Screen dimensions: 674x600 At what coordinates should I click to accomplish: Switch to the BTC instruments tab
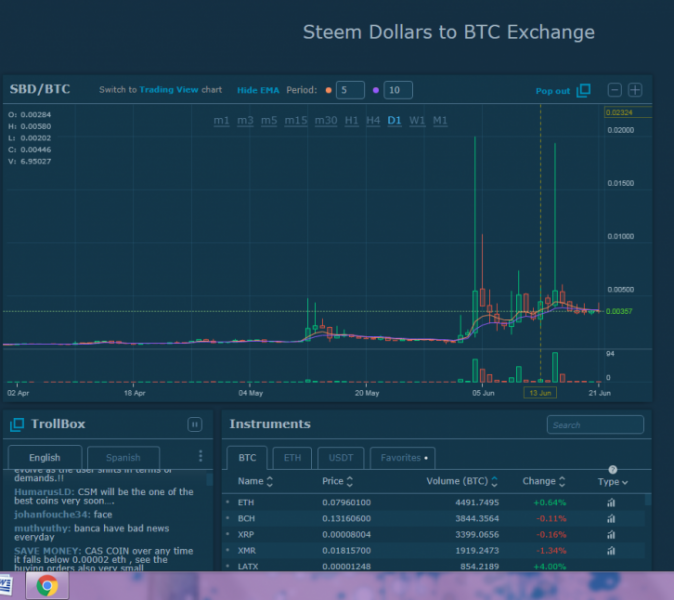pos(247,458)
